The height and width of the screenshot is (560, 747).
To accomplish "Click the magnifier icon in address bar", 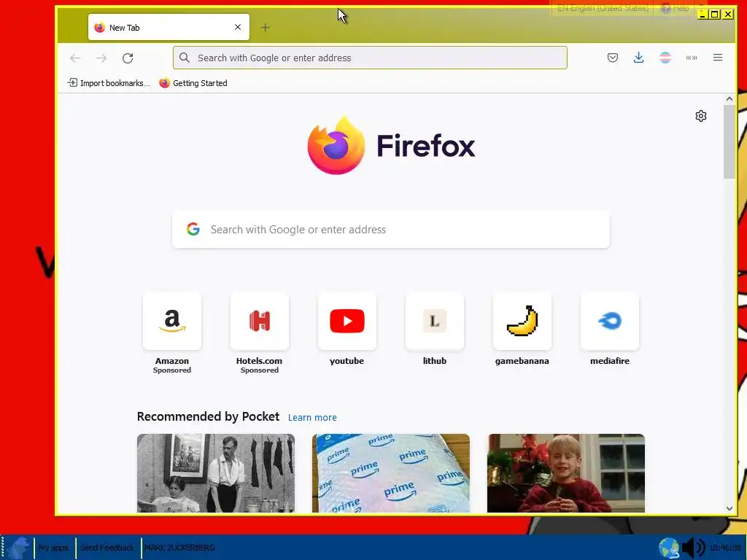I will [x=185, y=58].
